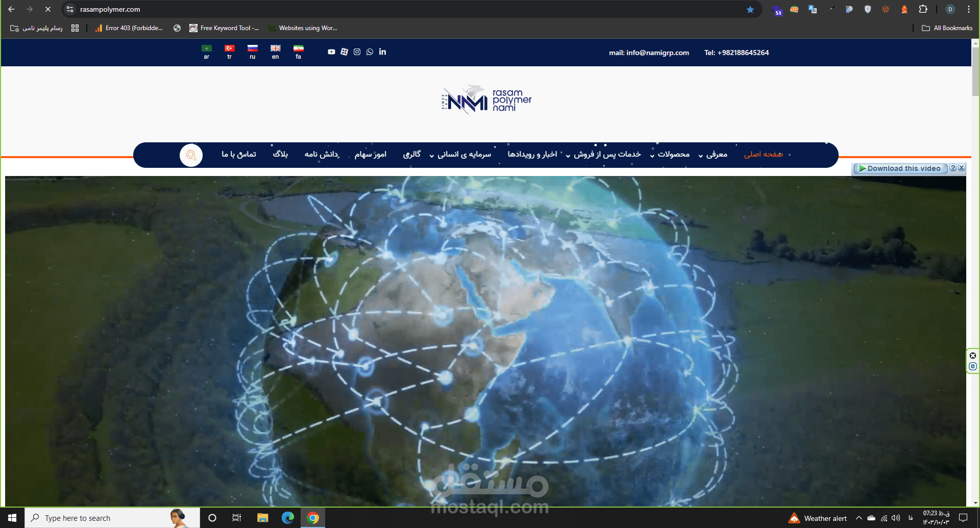The width and height of the screenshot is (980, 528).
Task: Open اخبار و رویدادها menu item
Action: tap(532, 155)
